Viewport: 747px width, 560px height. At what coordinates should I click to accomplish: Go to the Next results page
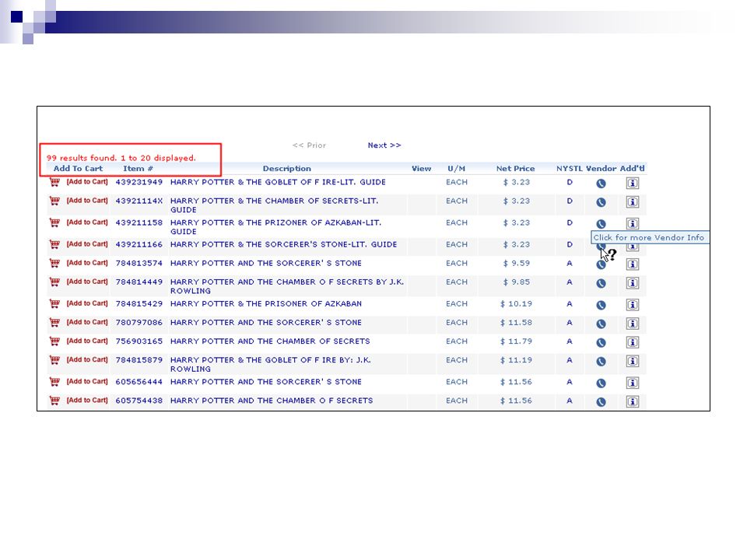tap(384, 145)
